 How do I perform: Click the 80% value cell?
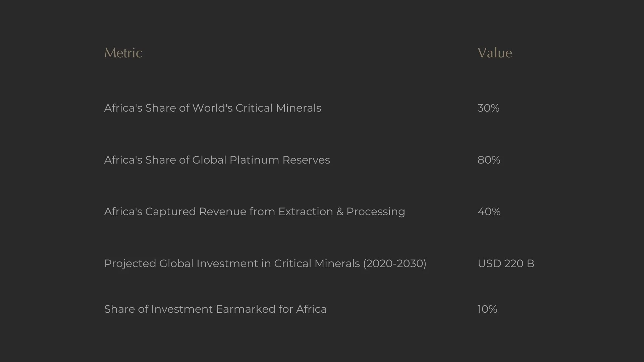[x=489, y=160]
